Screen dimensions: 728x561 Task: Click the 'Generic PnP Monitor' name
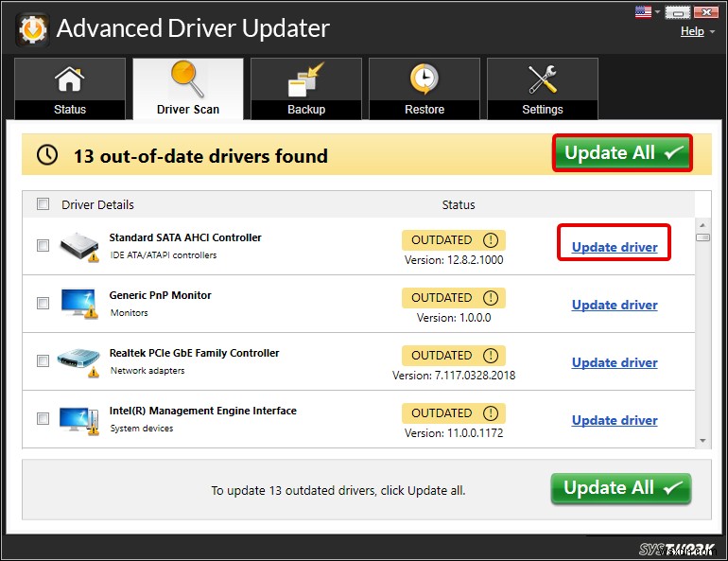point(160,295)
